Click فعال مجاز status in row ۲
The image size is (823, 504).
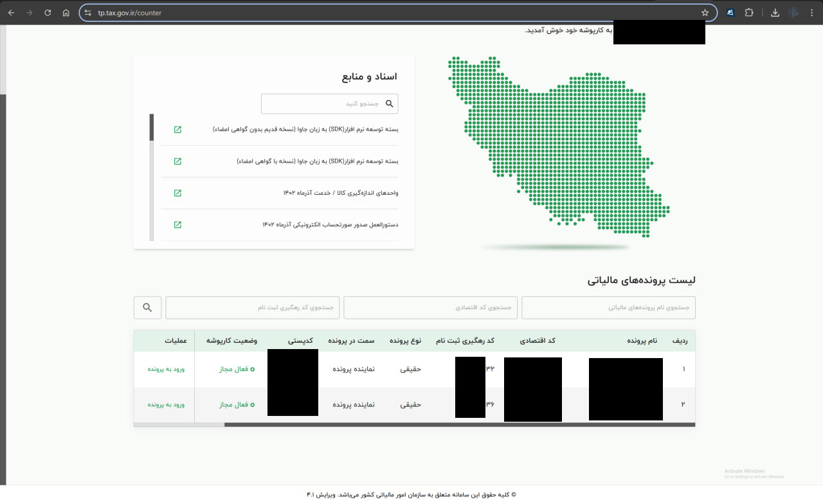[237, 404]
